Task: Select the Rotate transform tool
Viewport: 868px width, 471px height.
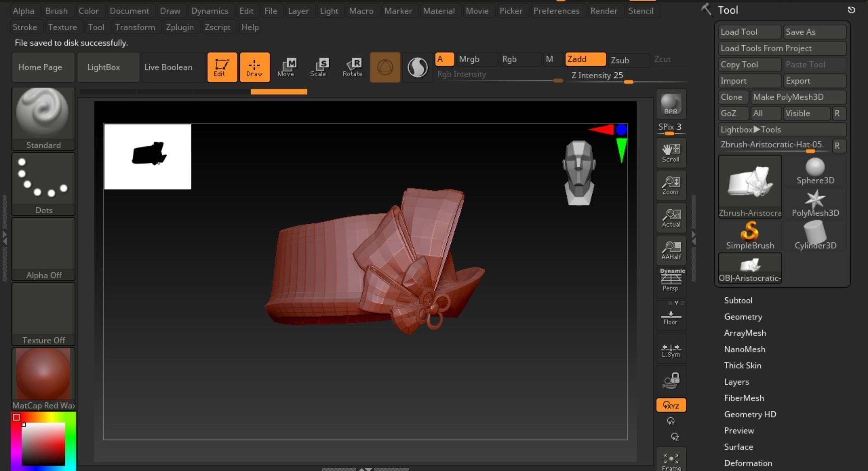Action: [x=352, y=67]
